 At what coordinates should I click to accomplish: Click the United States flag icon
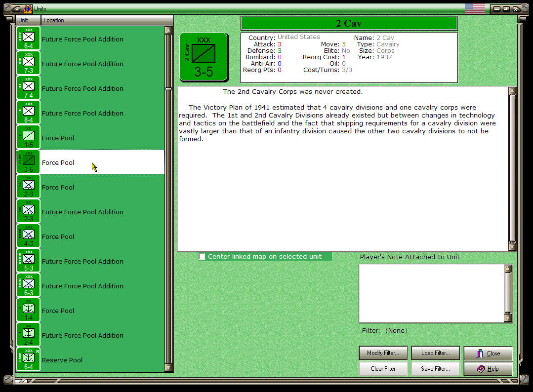click(475, 9)
